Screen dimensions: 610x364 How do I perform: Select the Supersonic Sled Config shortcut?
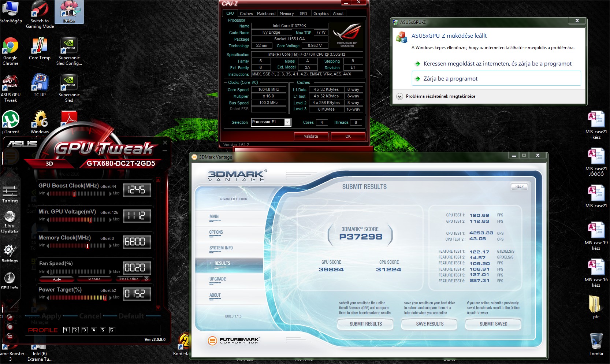point(69,52)
